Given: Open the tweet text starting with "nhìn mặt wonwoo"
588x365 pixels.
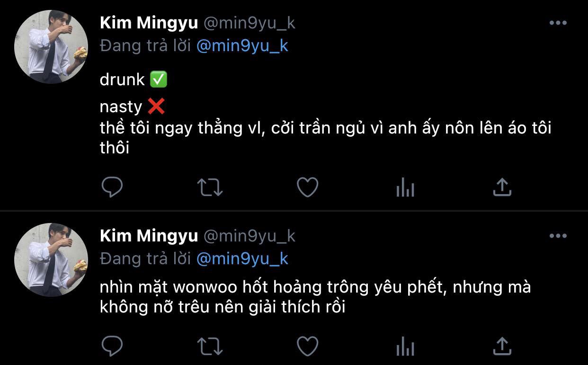Looking at the screenshot, I should click(x=315, y=297).
